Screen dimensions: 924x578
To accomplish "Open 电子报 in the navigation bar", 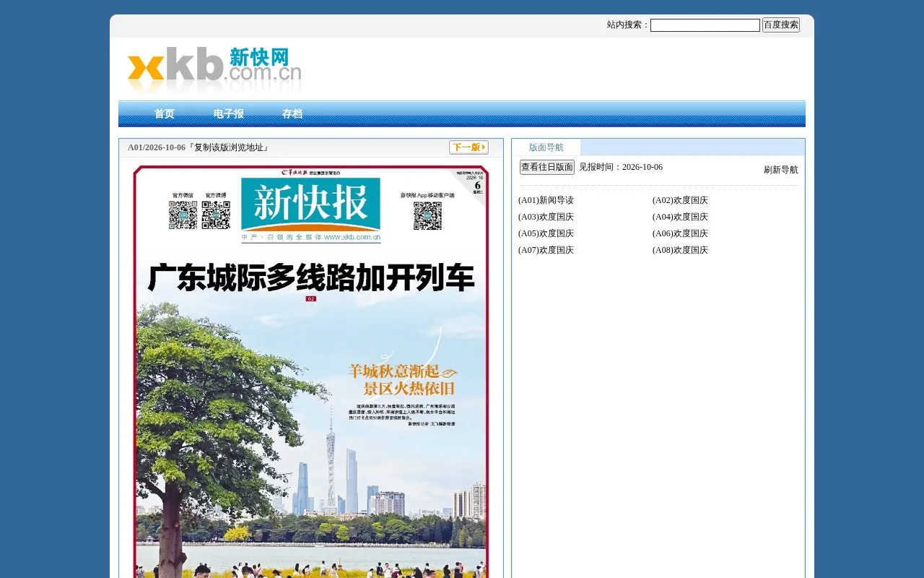I will 229,114.
